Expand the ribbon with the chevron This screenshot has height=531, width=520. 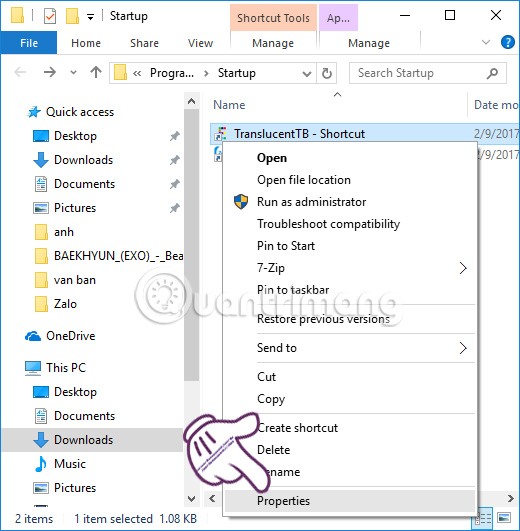point(486,42)
